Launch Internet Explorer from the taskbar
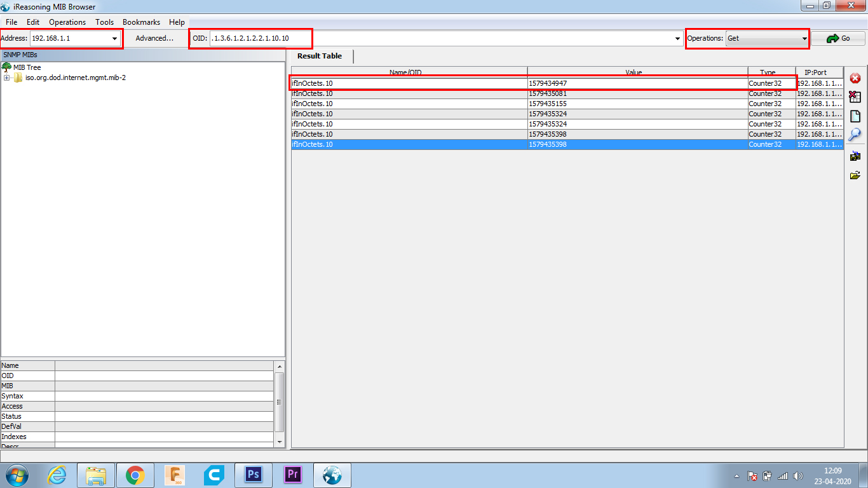Viewport: 868px width, 488px height. coord(57,475)
